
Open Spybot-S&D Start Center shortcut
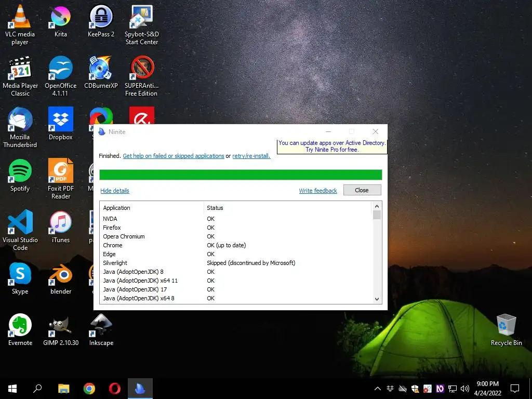click(x=142, y=25)
